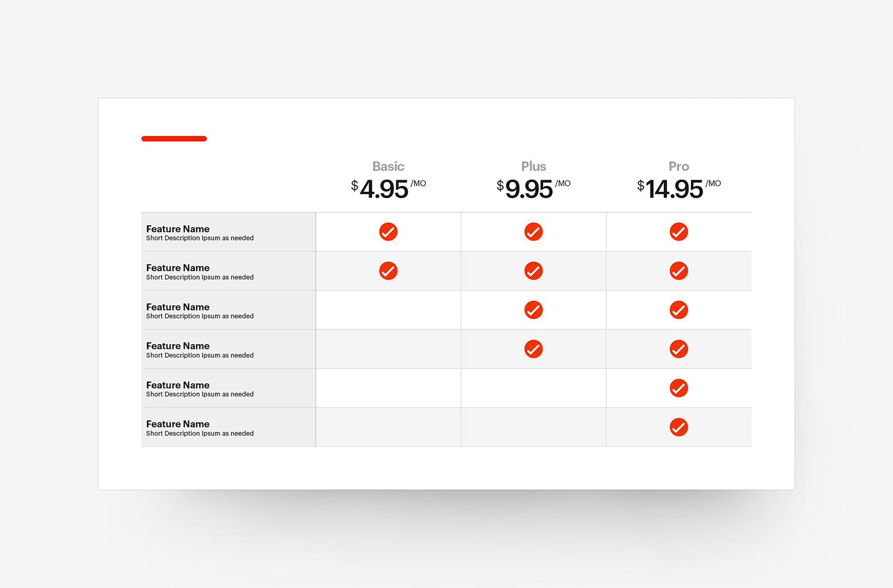The height and width of the screenshot is (588, 893).
Task: Click the Pro plan checkmark in sixth feature row
Action: [678, 427]
